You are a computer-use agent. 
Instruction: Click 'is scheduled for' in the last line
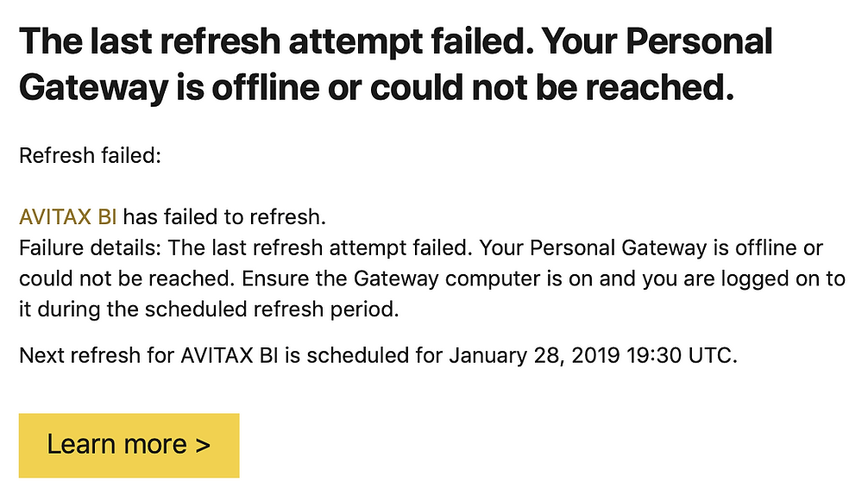pyautogui.click(x=364, y=355)
